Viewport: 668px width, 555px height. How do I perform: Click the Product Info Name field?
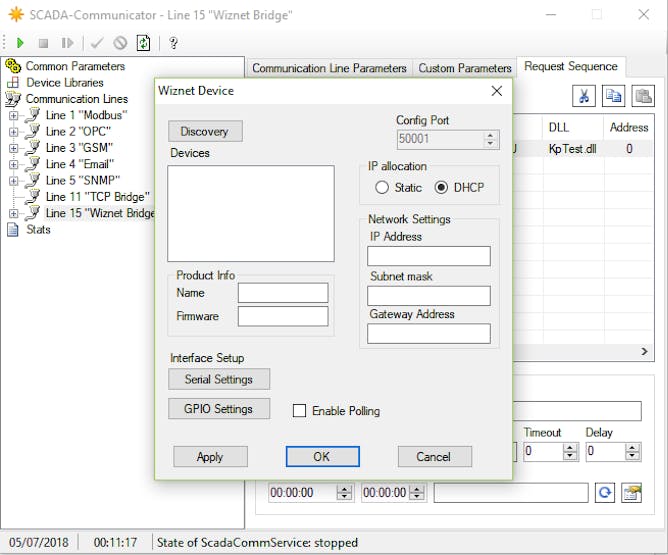coord(283,293)
